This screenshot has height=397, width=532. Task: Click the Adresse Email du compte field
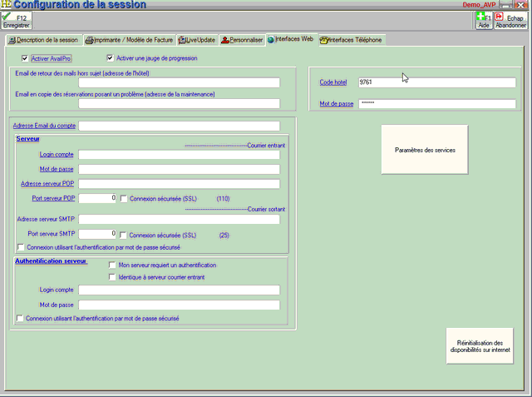(179, 126)
